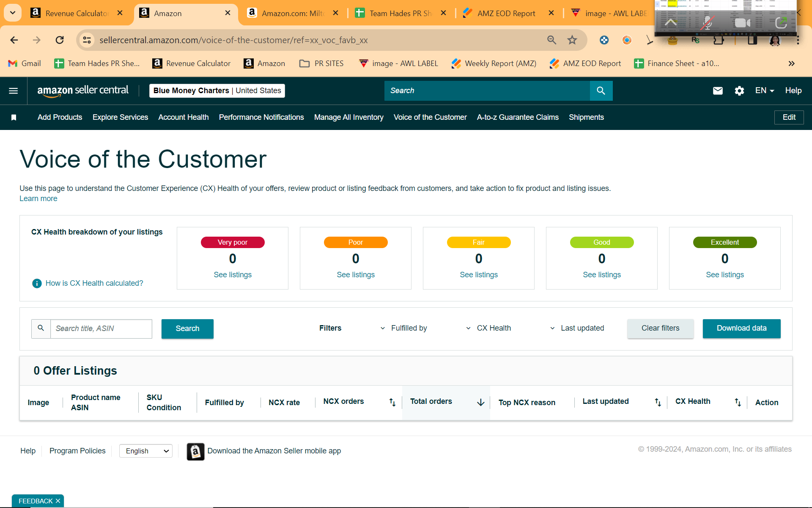Reload the page
The height and width of the screenshot is (508, 812).
tap(60, 40)
